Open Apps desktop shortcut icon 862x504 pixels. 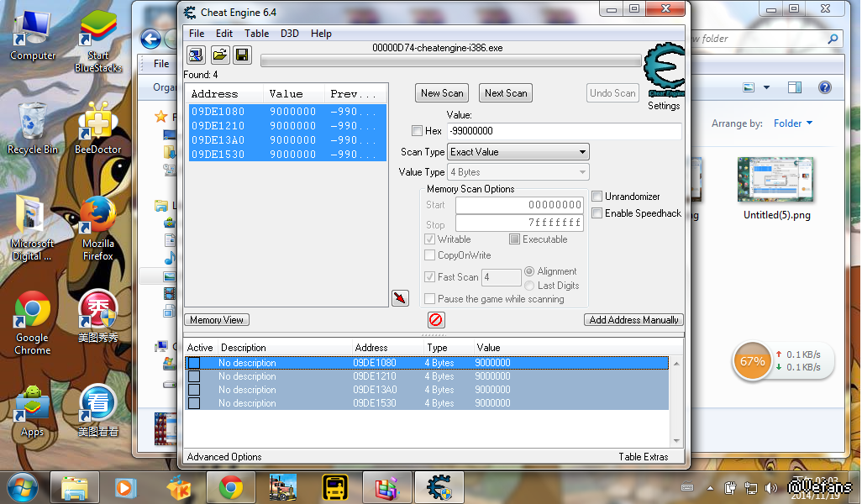click(32, 412)
